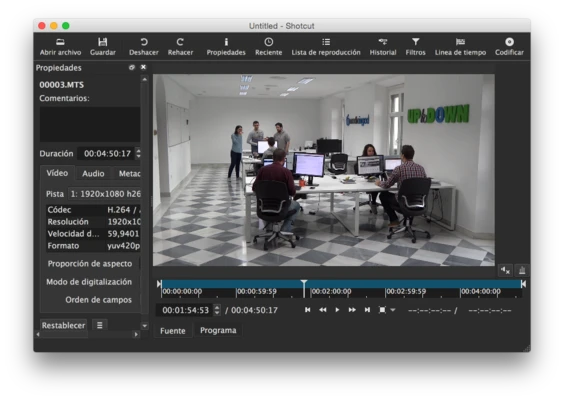564x400 pixels.
Task: Play the video clip
Action: 337,310
